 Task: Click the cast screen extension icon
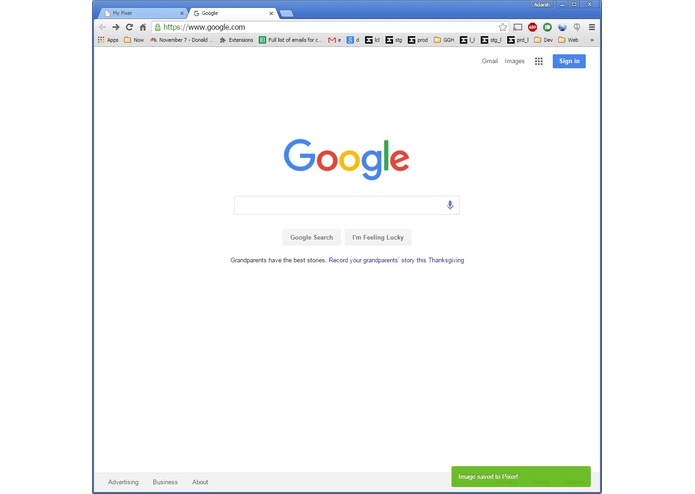[x=518, y=27]
